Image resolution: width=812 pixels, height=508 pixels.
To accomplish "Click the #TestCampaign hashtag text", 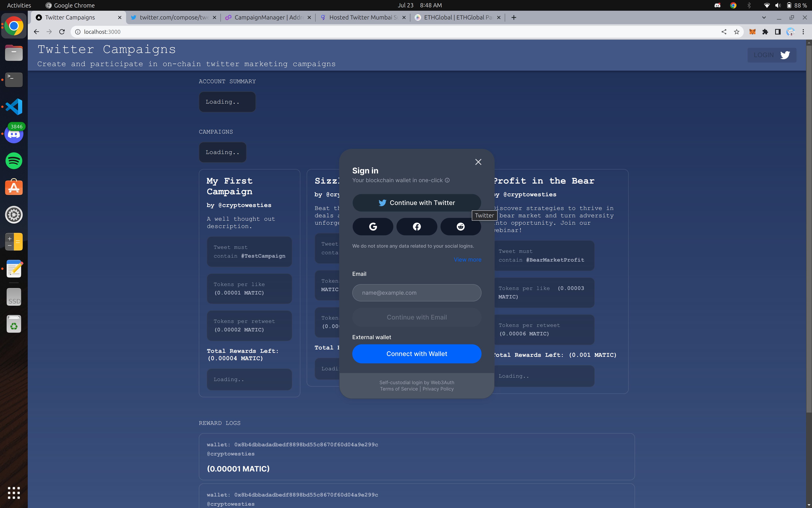I will (x=263, y=256).
